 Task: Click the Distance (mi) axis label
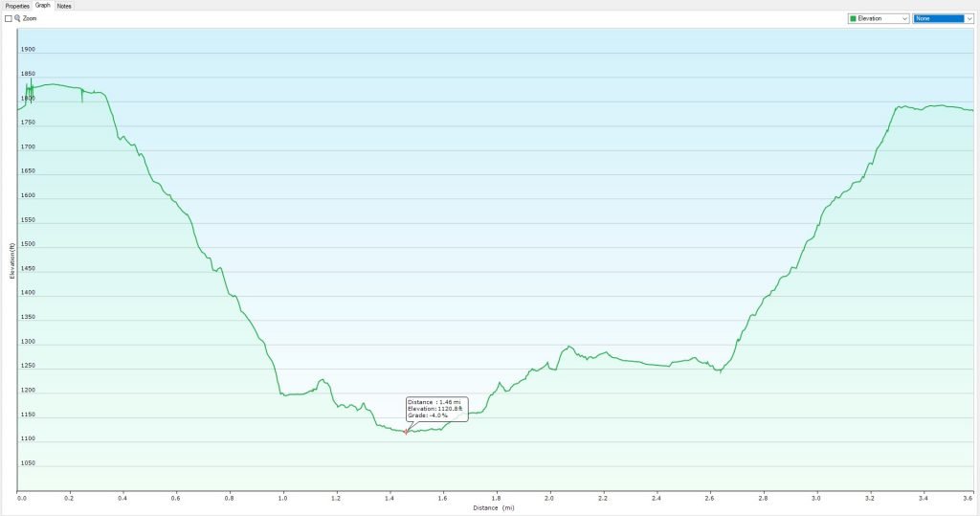point(493,508)
